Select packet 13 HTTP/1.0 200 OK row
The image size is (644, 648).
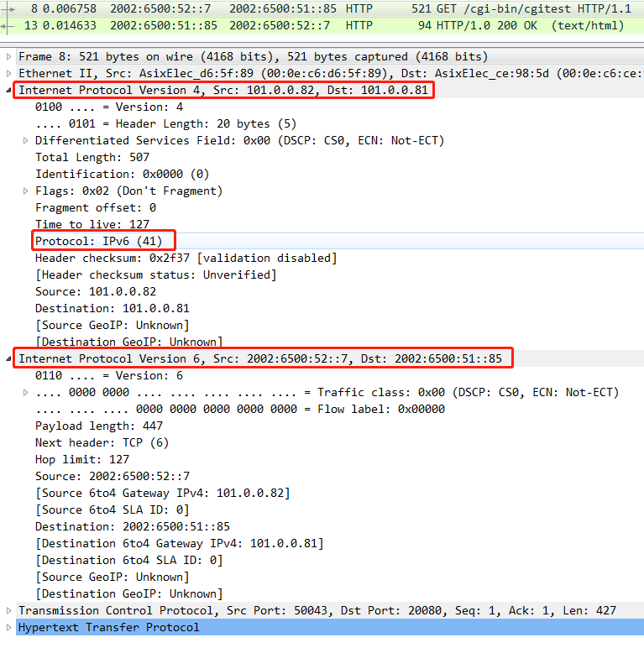click(x=336, y=26)
